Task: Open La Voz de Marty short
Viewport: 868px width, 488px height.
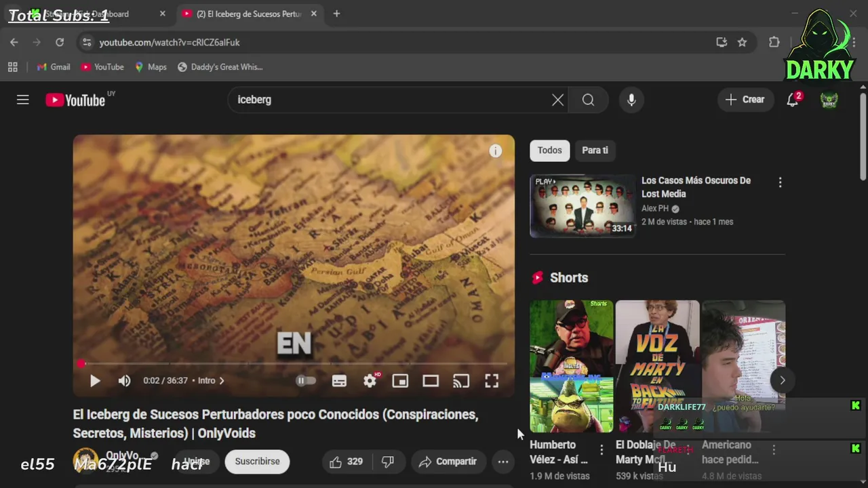Action: pos(657,366)
